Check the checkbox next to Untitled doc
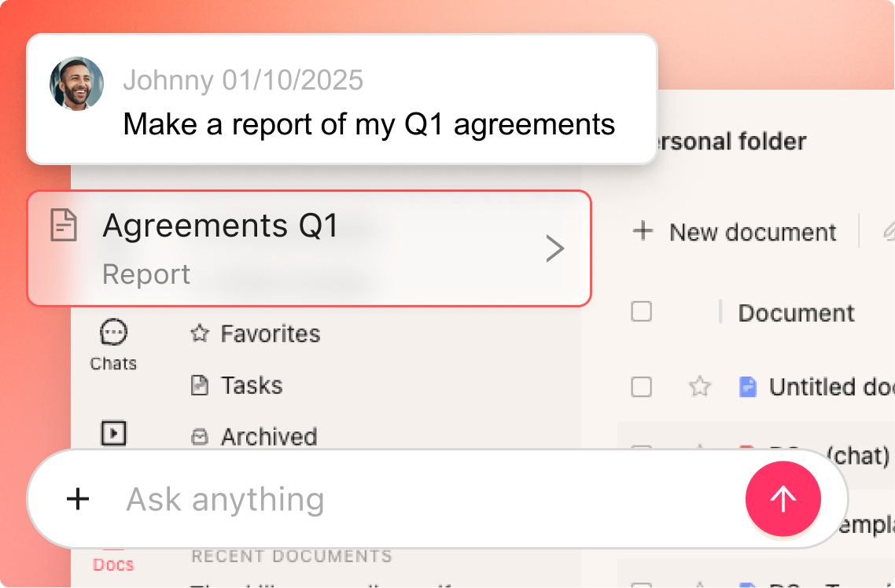This screenshot has height=588, width=895. [x=641, y=387]
